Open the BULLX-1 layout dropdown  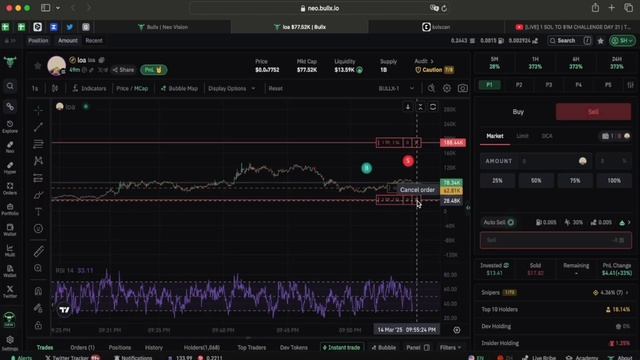point(396,88)
